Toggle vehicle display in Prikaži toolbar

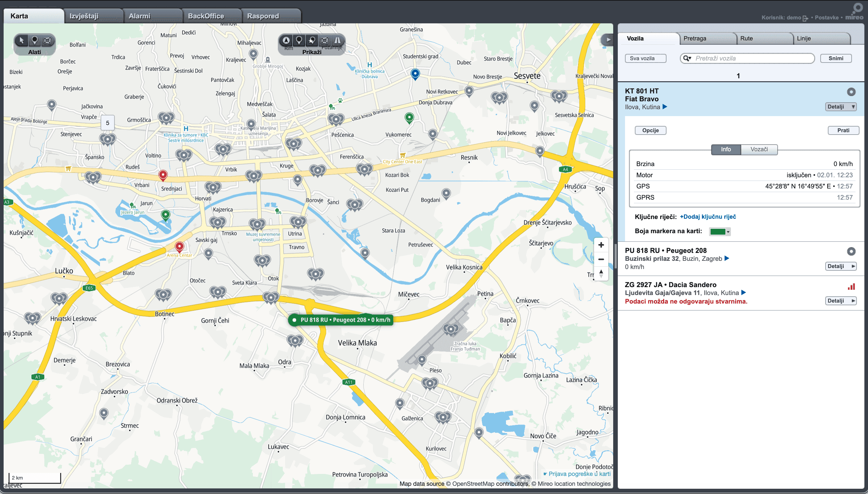coord(286,41)
